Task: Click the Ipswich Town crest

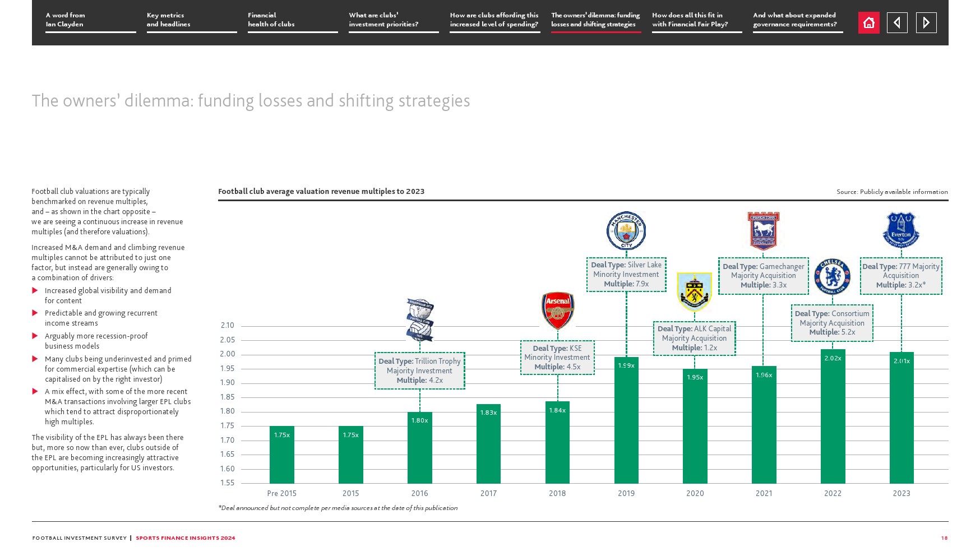Action: click(x=763, y=230)
